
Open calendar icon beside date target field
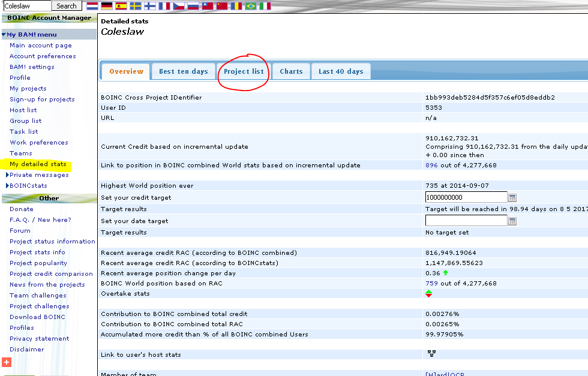tap(512, 221)
